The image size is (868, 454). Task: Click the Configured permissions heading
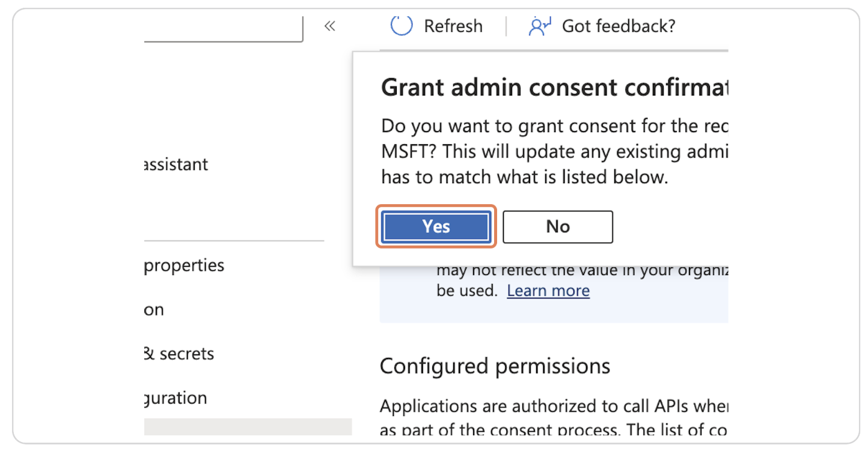click(x=495, y=366)
